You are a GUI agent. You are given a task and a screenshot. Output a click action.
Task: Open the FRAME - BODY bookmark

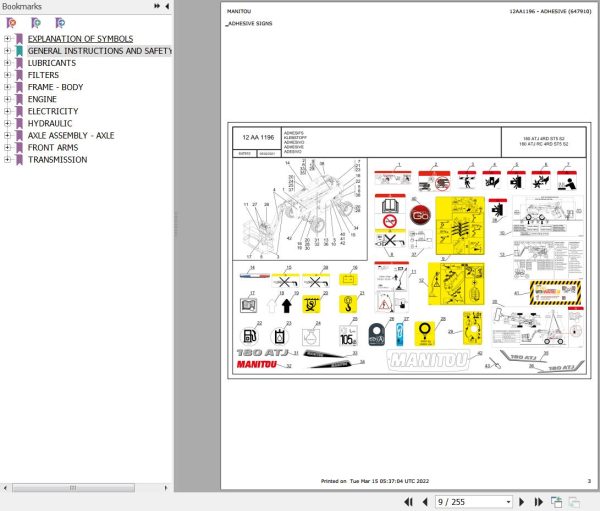55,87
